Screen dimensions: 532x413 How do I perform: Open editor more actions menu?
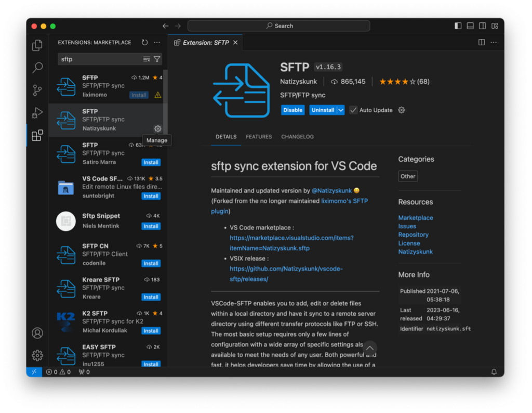(494, 43)
